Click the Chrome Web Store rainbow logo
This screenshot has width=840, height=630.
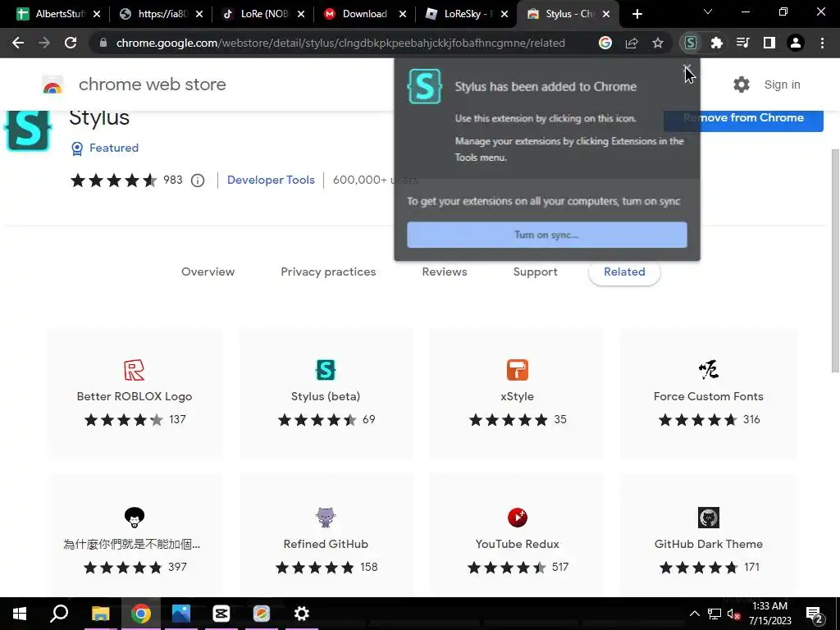pos(52,84)
